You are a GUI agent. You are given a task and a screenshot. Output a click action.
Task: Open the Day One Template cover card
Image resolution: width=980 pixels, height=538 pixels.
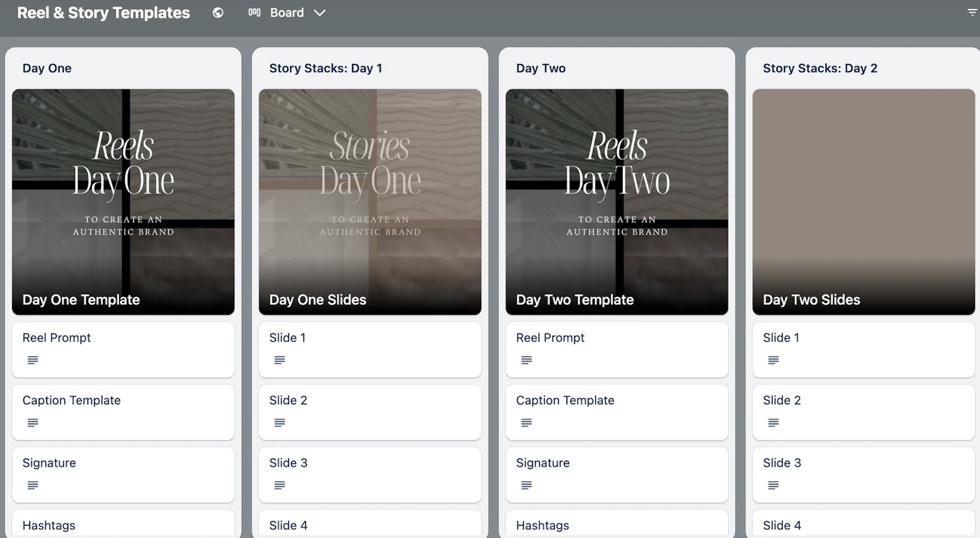[x=123, y=201]
